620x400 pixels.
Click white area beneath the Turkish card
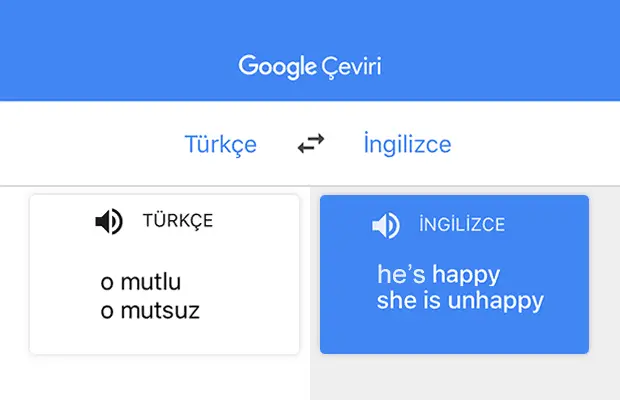tap(158, 379)
